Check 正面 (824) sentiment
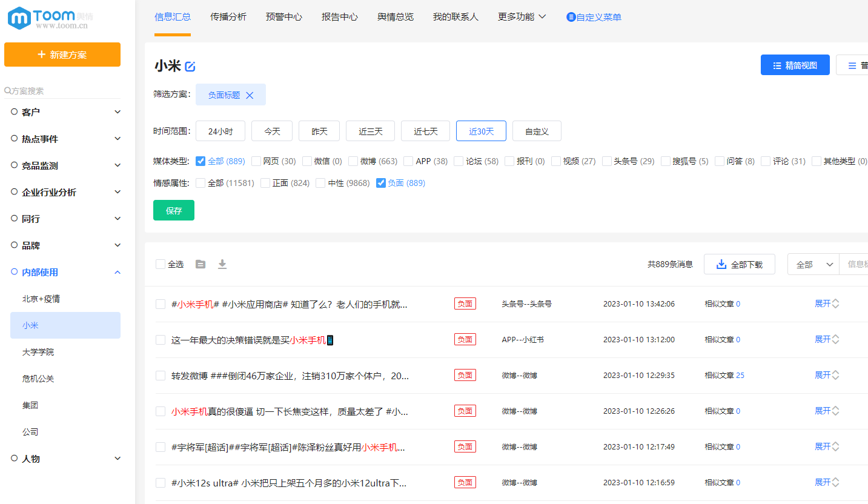This screenshot has height=504, width=868. 265,183
